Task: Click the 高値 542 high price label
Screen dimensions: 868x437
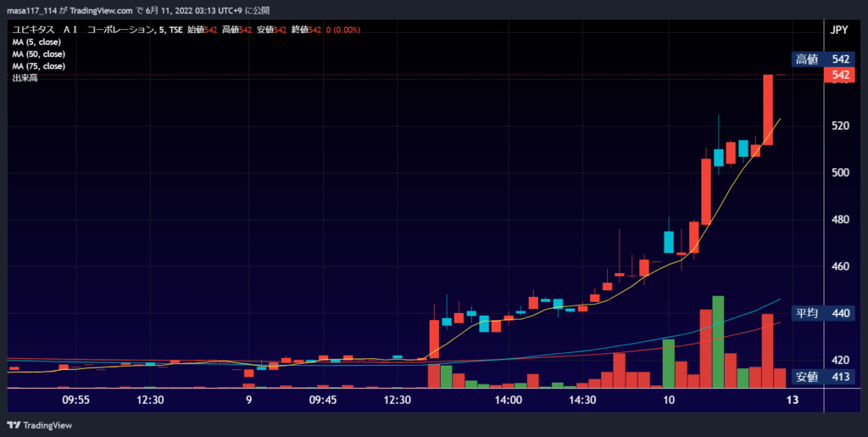Action: point(823,59)
